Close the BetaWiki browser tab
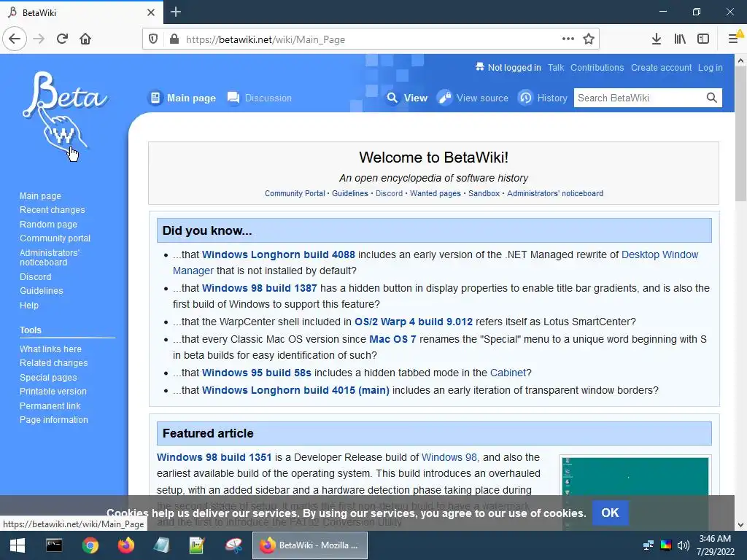 coord(150,12)
